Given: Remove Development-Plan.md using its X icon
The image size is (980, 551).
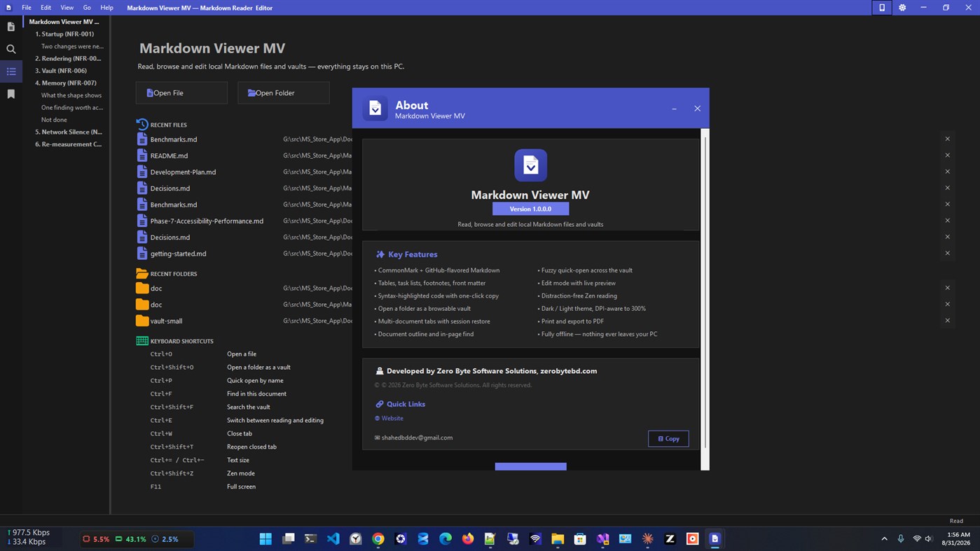Looking at the screenshot, I should [947, 172].
